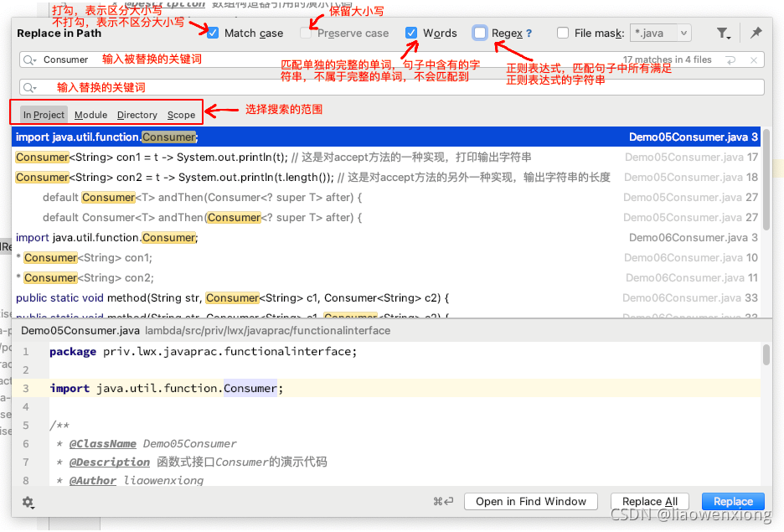Open the settings gear menu
Image resolution: width=784 pixels, height=532 pixels.
28,502
